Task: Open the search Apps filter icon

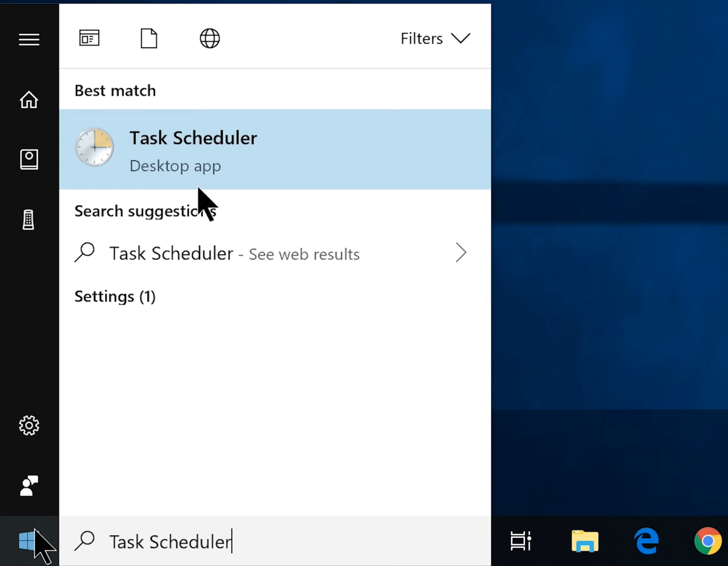Action: (x=89, y=38)
